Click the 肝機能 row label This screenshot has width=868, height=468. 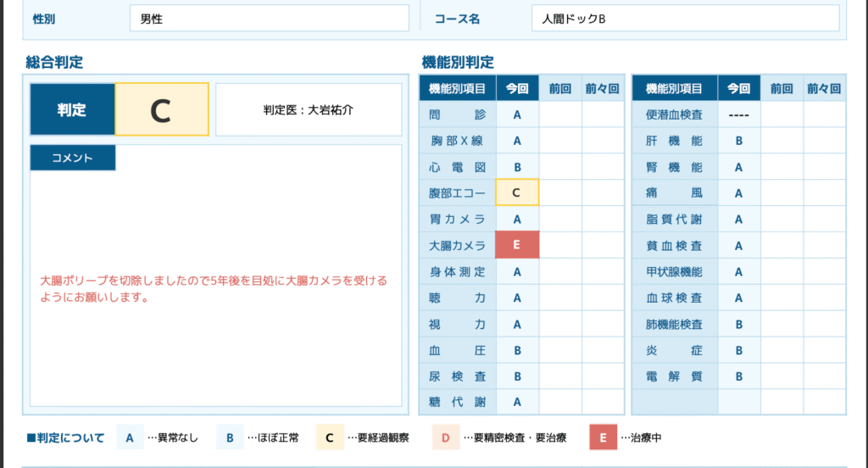pos(674,141)
